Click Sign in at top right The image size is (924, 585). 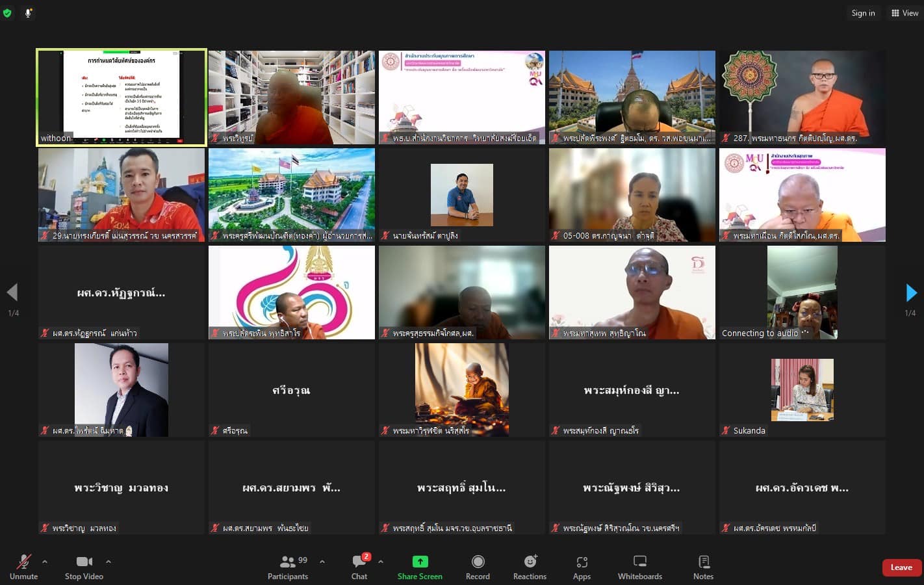click(x=863, y=13)
